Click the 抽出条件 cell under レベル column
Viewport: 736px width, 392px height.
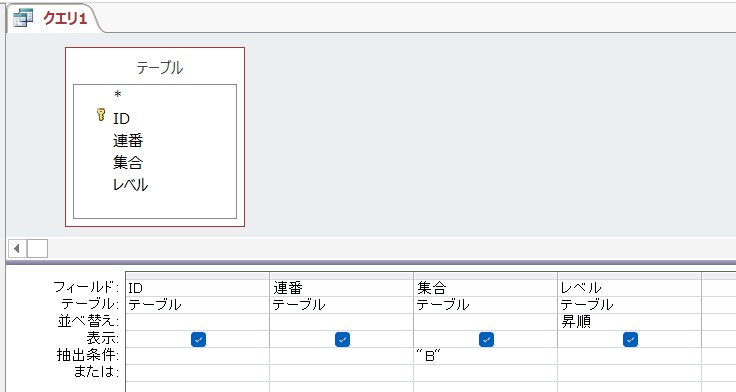[629, 356]
